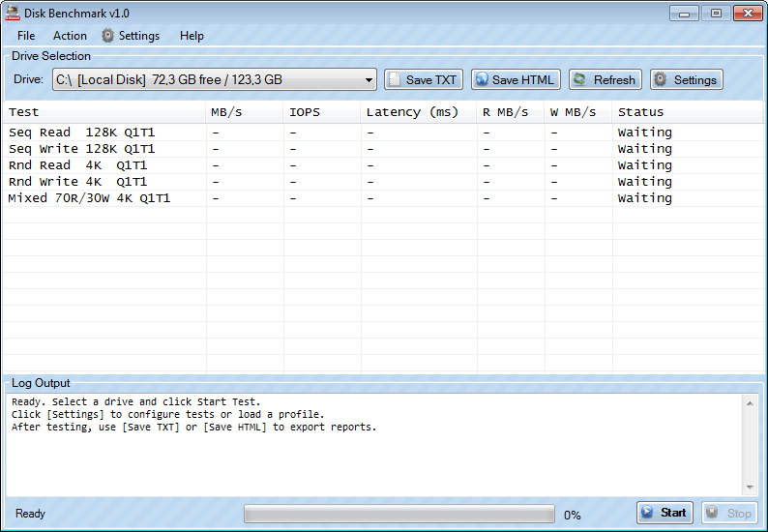Click the disabled Stop button
768x532 pixels.
pyautogui.click(x=729, y=513)
